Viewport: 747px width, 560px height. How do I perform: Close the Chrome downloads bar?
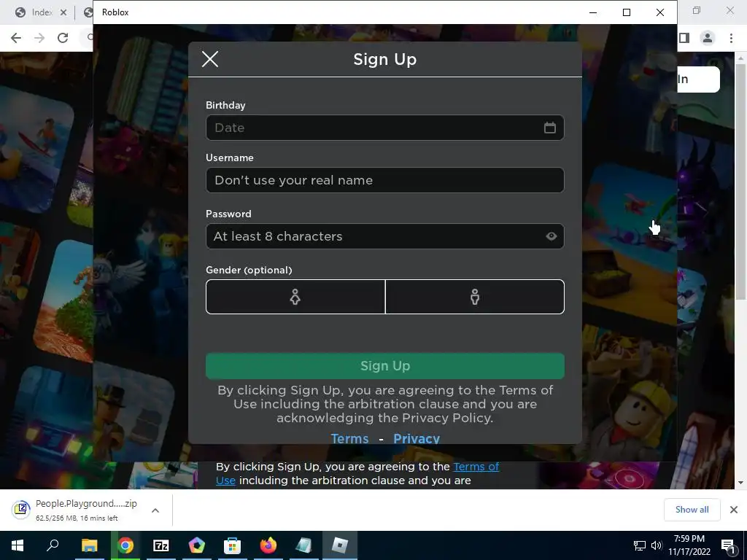(x=734, y=510)
